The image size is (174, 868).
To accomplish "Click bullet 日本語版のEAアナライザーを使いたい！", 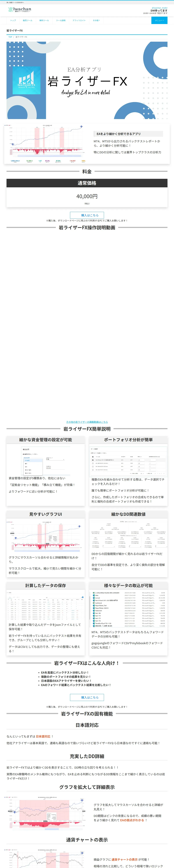I will coord(66,681).
